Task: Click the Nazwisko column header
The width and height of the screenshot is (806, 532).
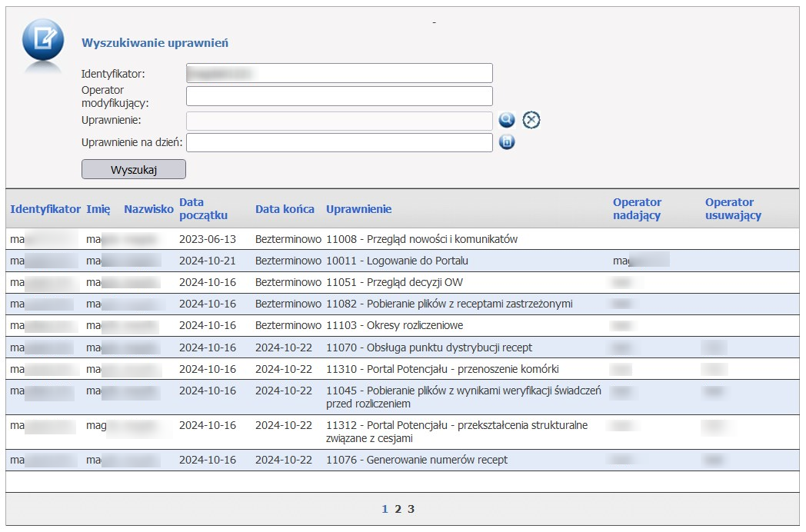Action: (148, 209)
